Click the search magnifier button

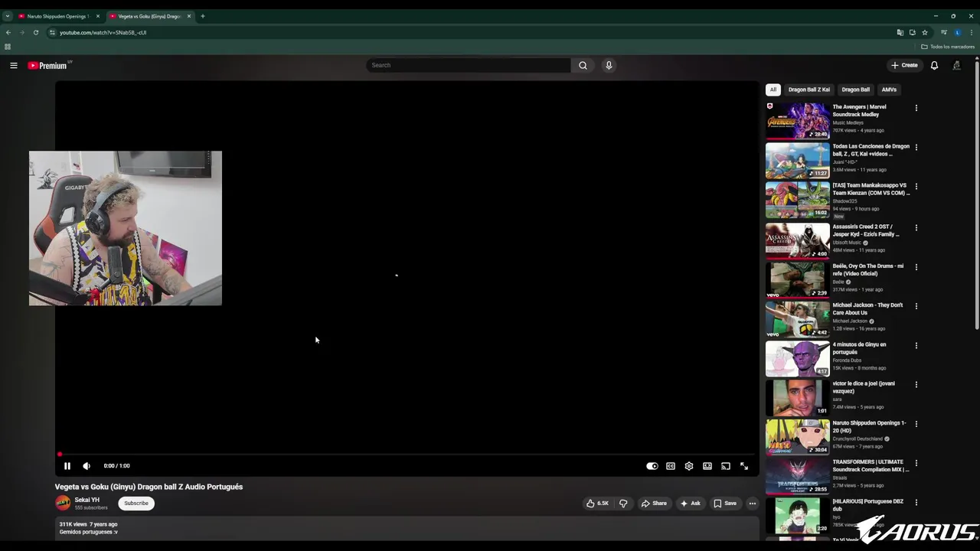tap(583, 65)
